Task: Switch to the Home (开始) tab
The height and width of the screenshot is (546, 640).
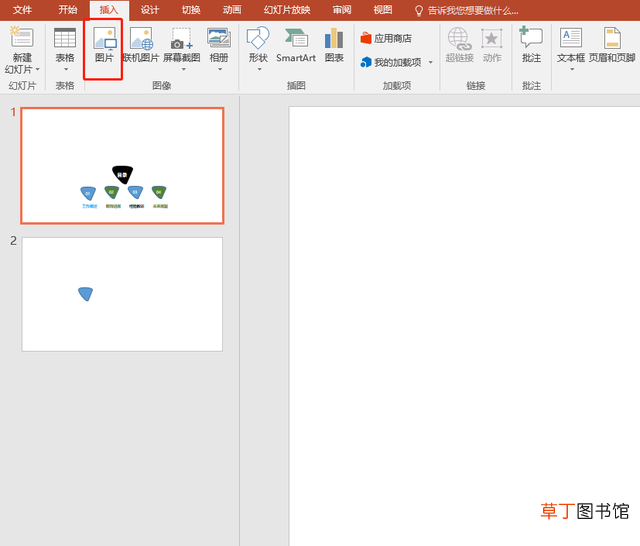Action: pyautogui.click(x=68, y=10)
